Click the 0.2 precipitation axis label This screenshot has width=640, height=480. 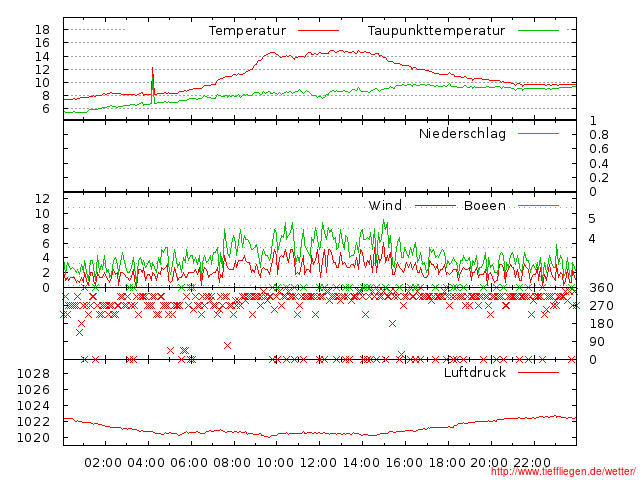point(599,178)
